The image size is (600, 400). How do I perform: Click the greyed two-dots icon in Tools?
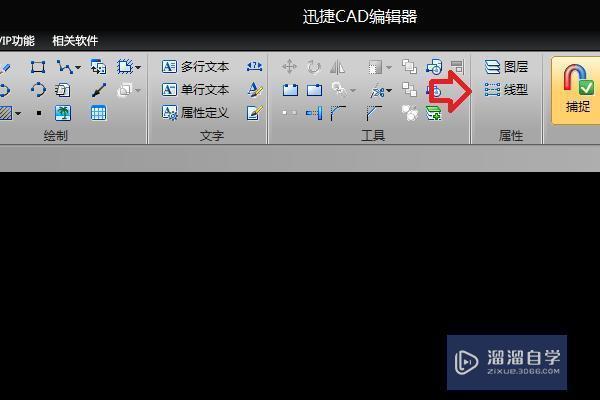[290, 113]
